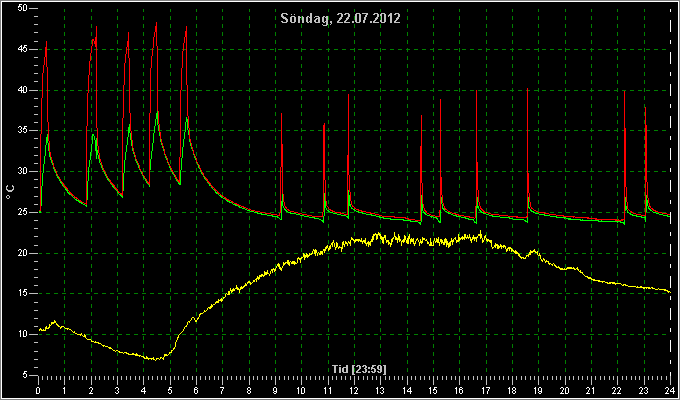Click the 25 tick on temperature axis
Viewport: 680px width, 400px height.
click(x=23, y=212)
